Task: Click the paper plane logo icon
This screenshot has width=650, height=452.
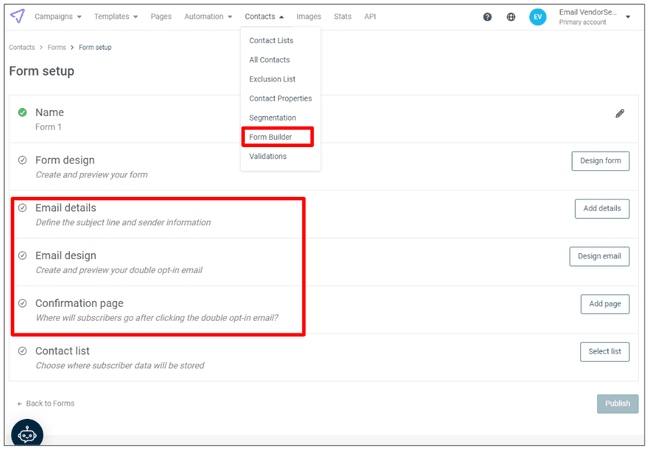Action: [17, 16]
